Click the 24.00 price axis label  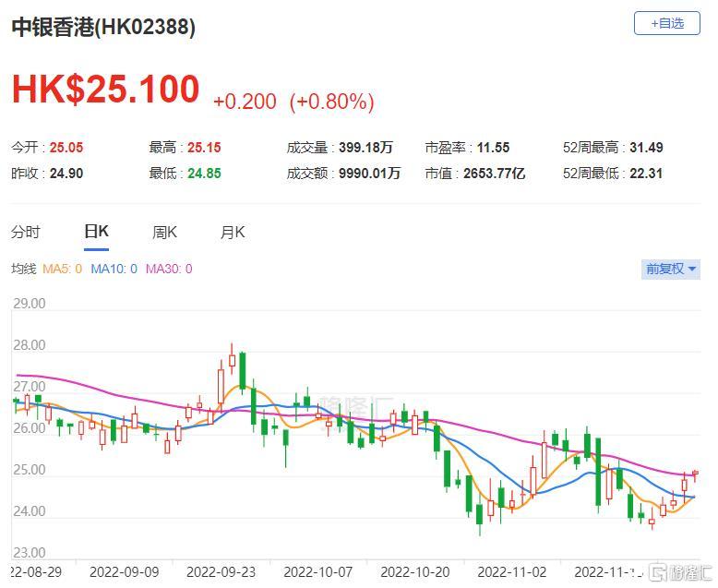(30, 511)
